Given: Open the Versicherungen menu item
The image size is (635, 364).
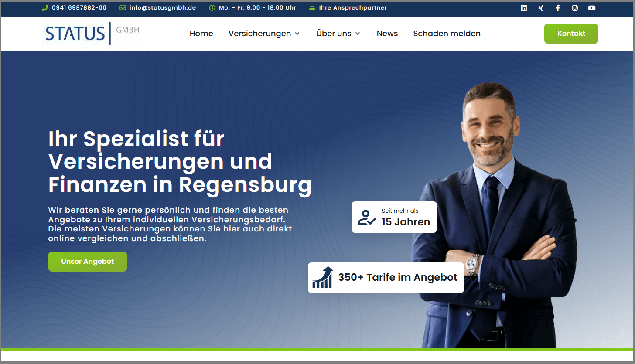Looking at the screenshot, I should tap(260, 34).
